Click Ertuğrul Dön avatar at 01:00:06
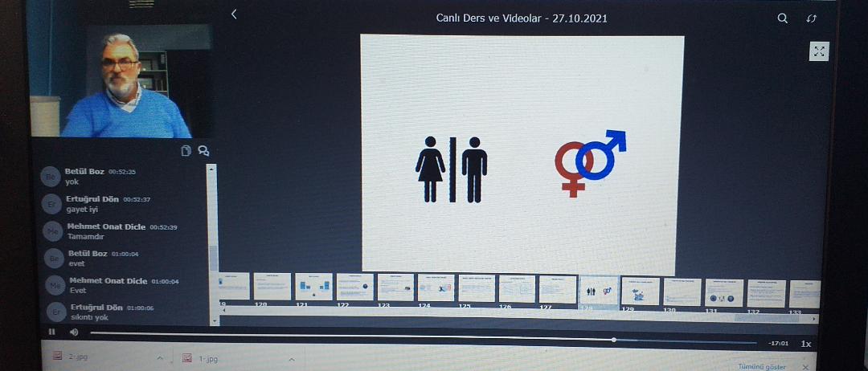 click(x=56, y=312)
